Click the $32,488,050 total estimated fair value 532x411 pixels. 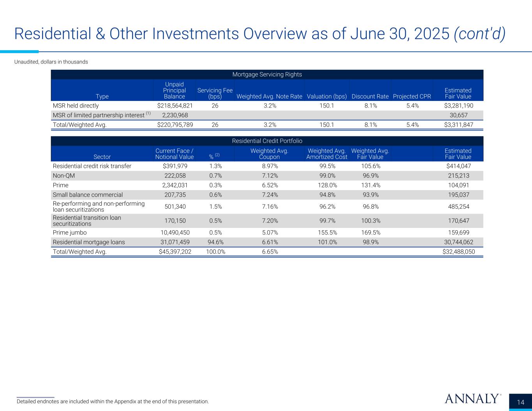coord(459,252)
